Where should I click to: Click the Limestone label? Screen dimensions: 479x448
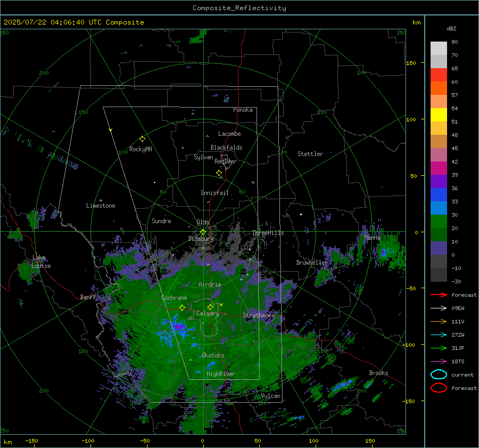pos(101,206)
